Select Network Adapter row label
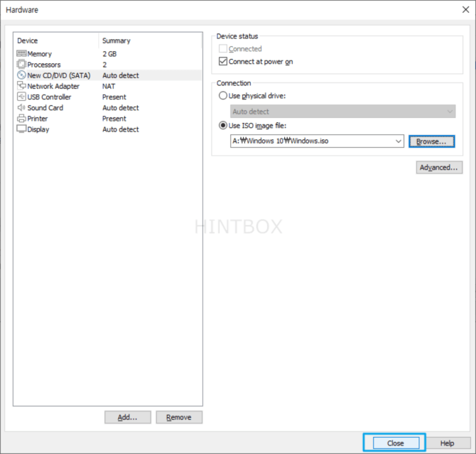 (x=53, y=86)
